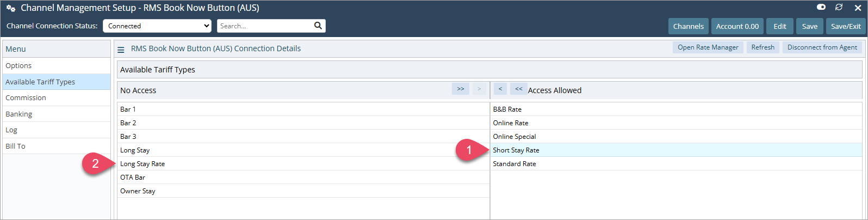Screen dimensions: 868x220
Task: Click the single left arrow (<) button
Action: [500, 89]
